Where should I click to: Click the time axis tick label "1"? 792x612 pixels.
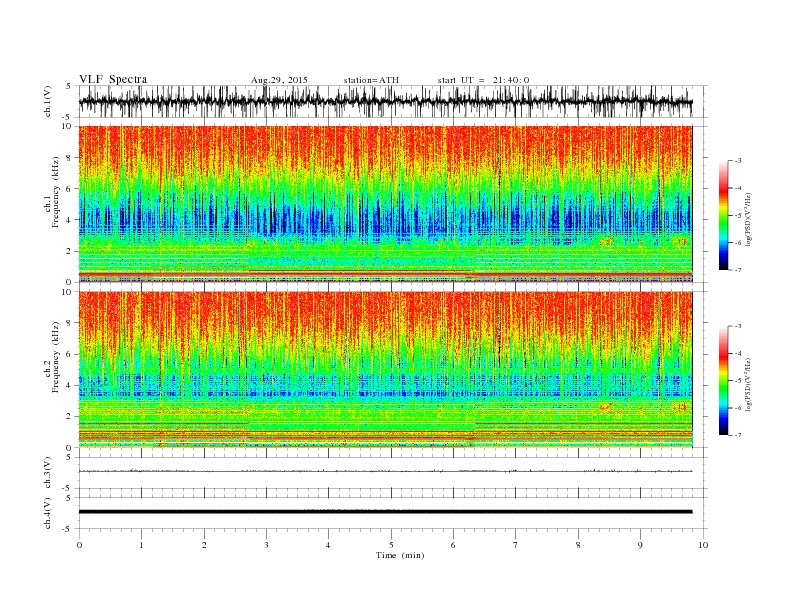(x=141, y=545)
